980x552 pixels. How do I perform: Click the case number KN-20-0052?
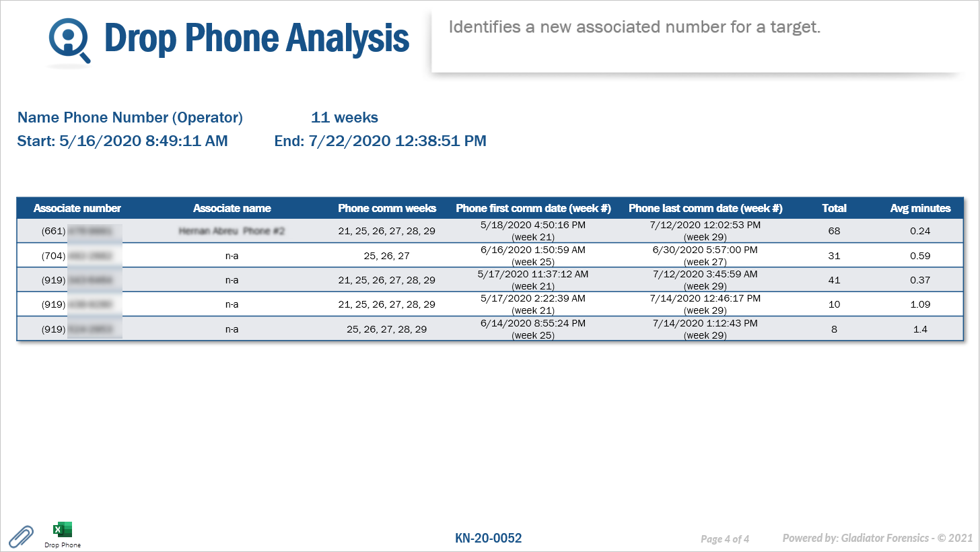coord(488,538)
